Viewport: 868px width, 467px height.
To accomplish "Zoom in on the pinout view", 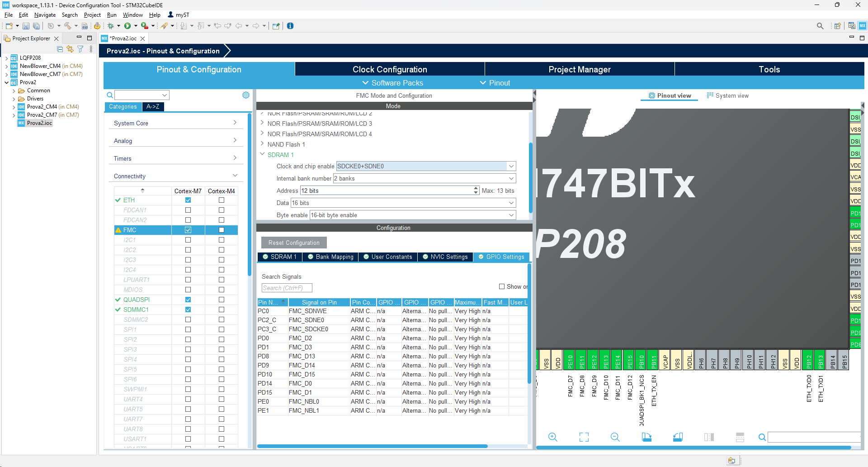I will coord(553,437).
